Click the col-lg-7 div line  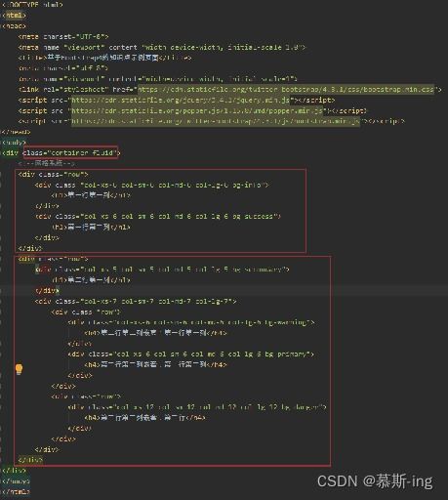pos(136,301)
